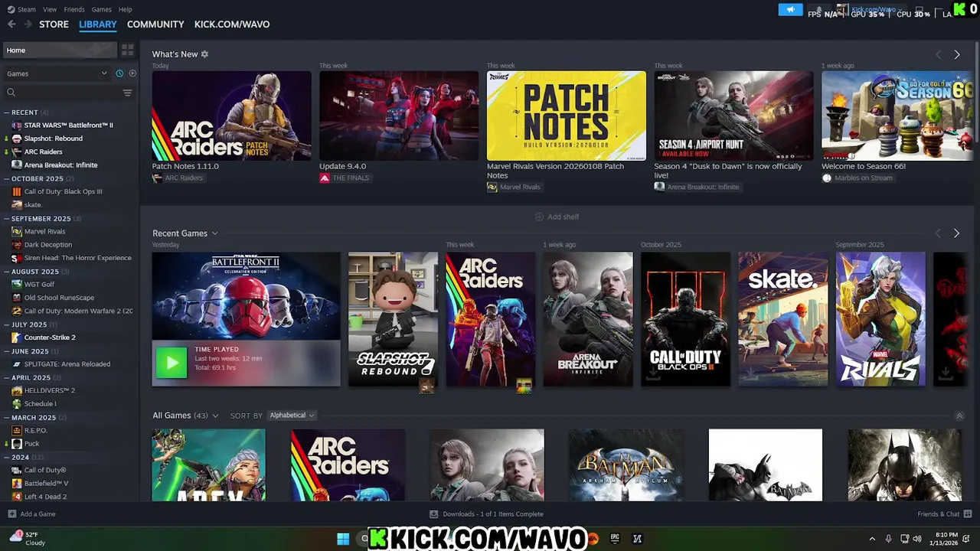The image size is (980, 551).
Task: Switch to the STORE tab
Action: tap(54, 24)
